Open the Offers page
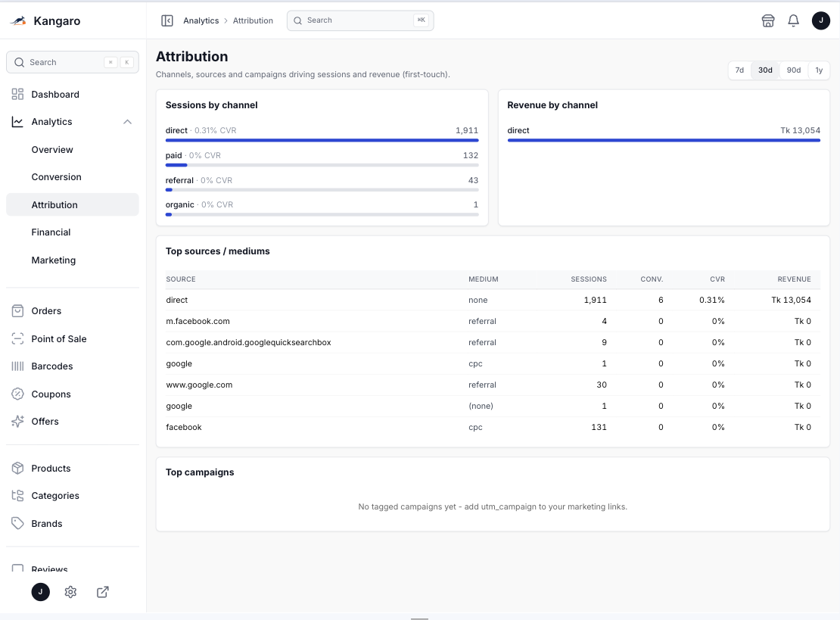 click(x=73, y=421)
